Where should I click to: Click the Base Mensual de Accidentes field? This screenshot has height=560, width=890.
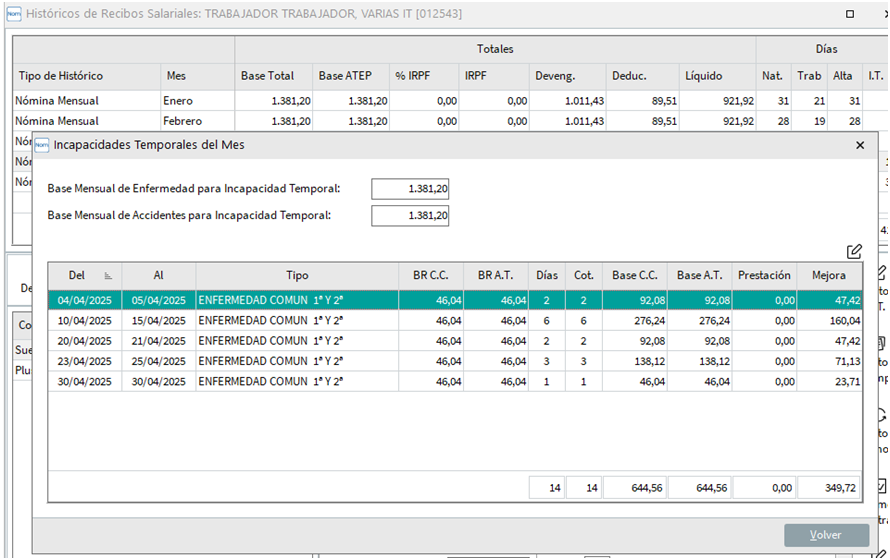410,215
